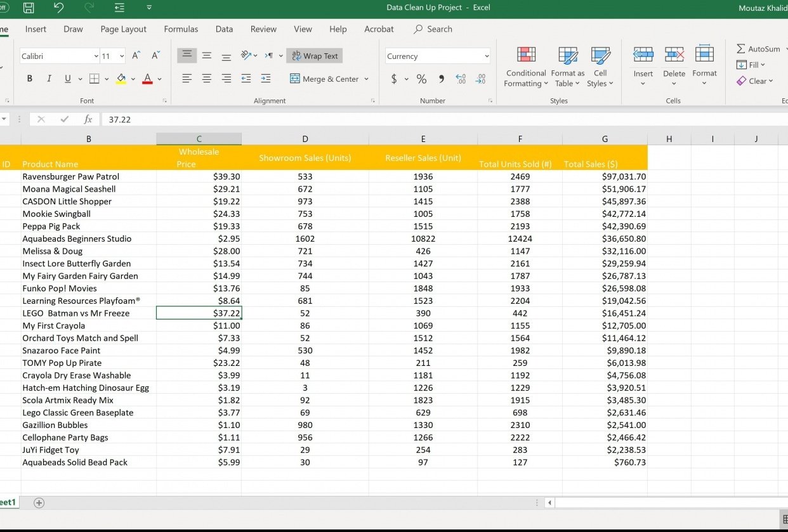788x532 pixels.
Task: Toggle Bold formatting
Action: coord(29,79)
